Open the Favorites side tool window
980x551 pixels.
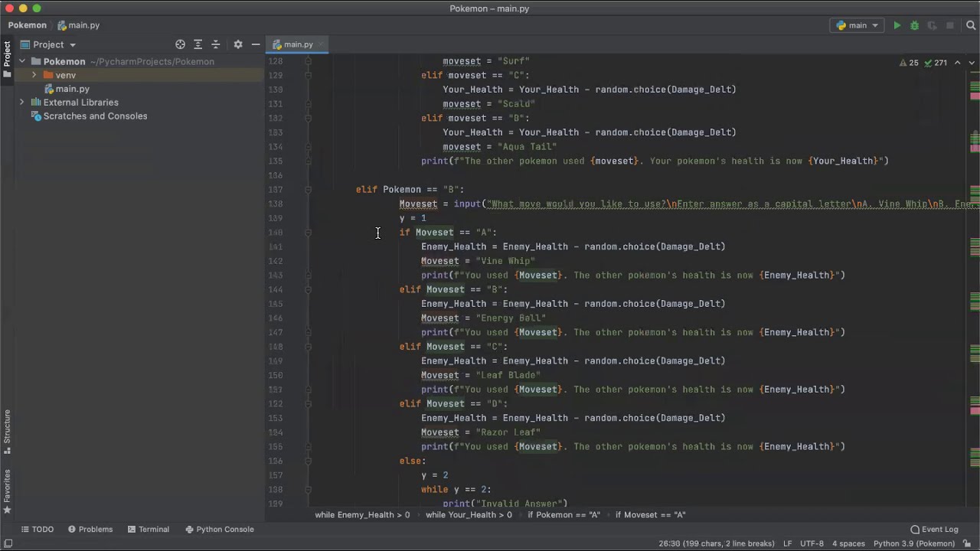[7, 491]
